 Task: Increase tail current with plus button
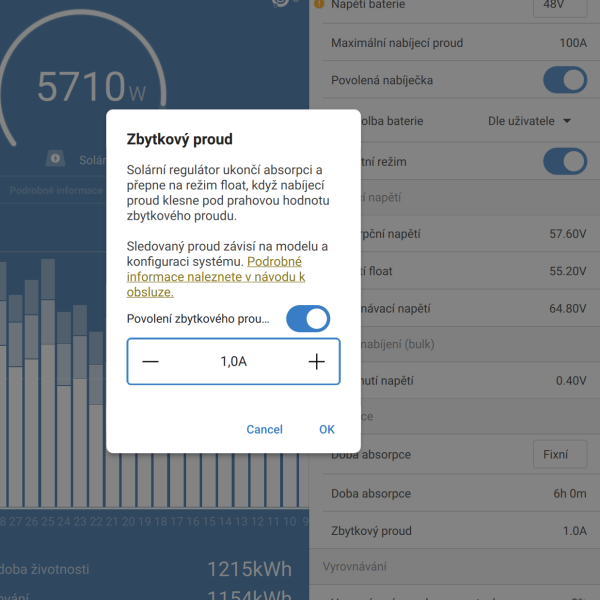point(316,362)
